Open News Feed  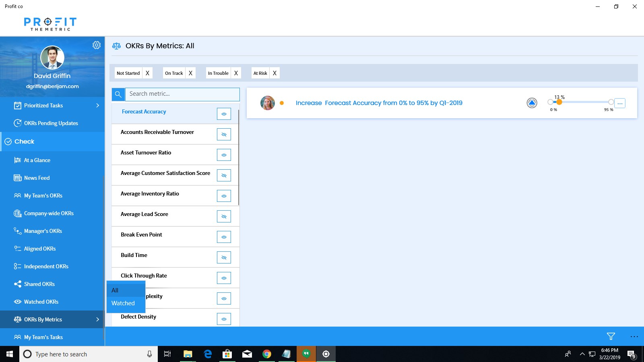pyautogui.click(x=52, y=178)
